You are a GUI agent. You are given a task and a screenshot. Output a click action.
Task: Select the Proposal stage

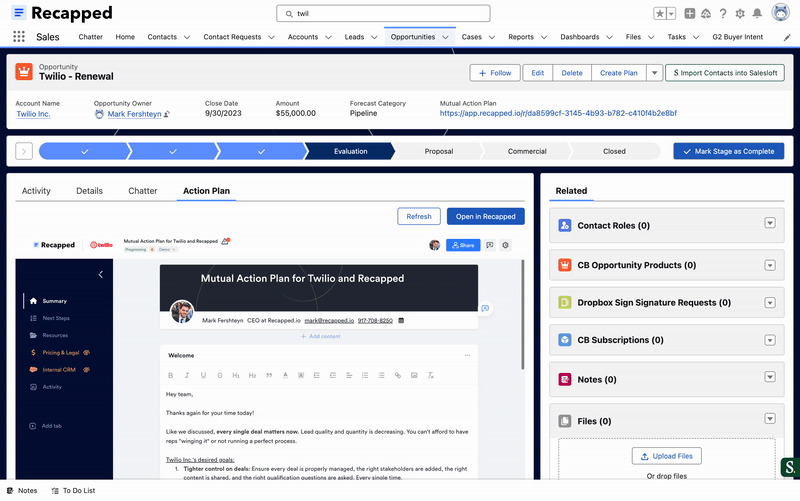click(x=439, y=151)
